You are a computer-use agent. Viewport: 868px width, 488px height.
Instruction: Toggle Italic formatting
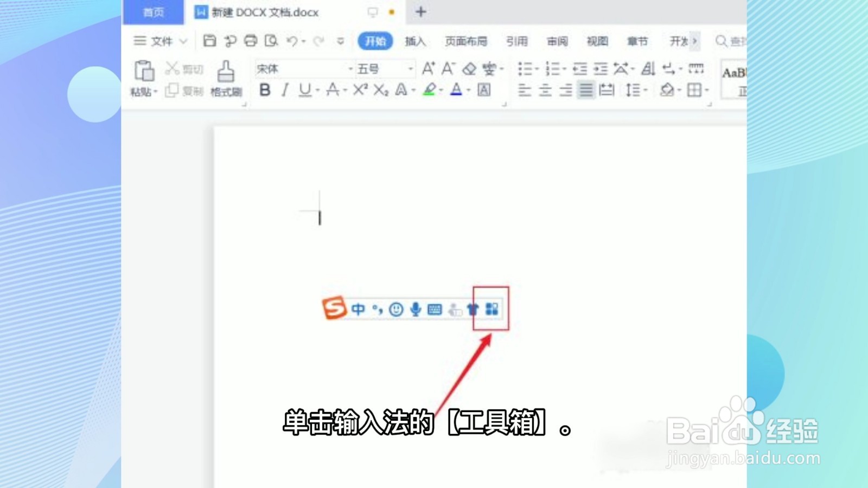pyautogui.click(x=285, y=89)
